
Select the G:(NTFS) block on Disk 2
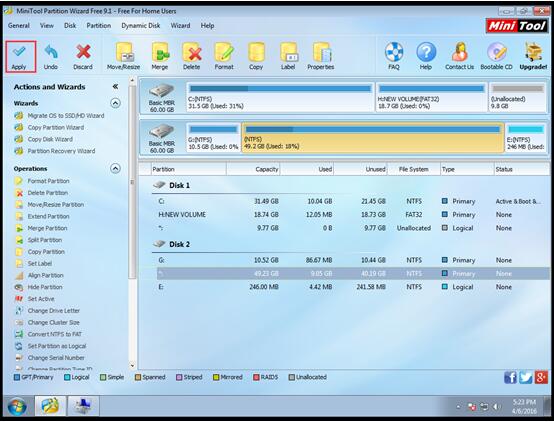pyautogui.click(x=213, y=138)
